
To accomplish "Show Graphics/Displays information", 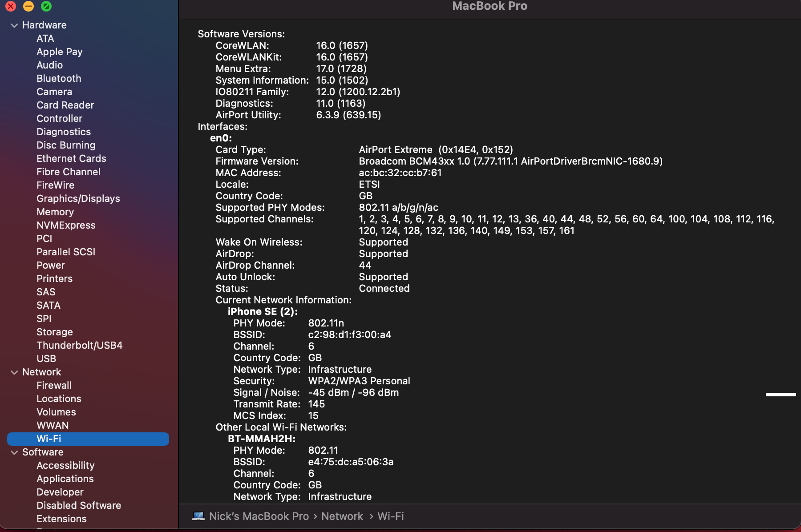I will pyautogui.click(x=78, y=199).
